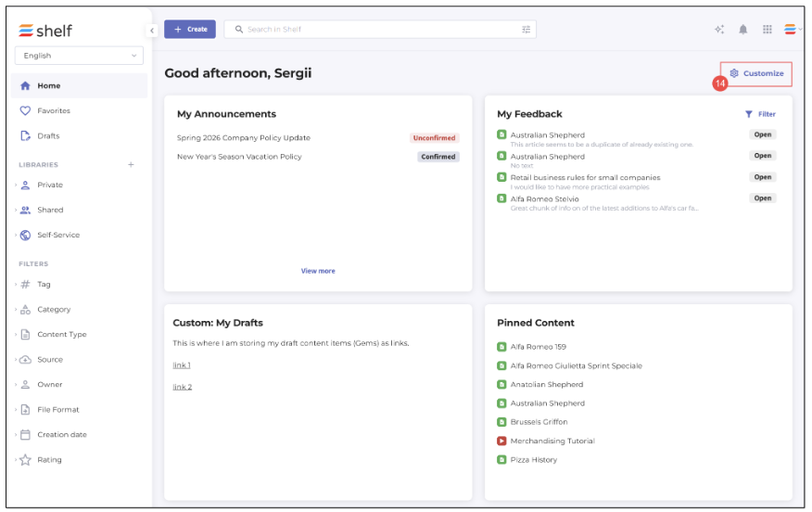Screen dimensions: 812x512
Task: Click the Unconfirmed status badge
Action: pos(434,138)
